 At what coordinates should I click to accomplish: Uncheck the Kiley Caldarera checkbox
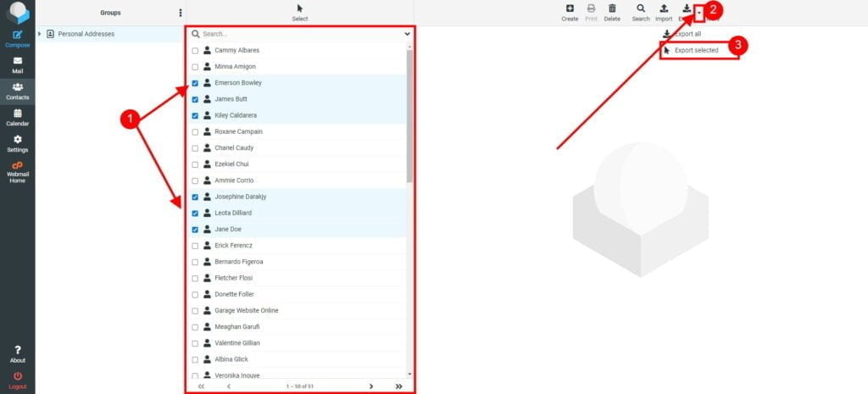pos(195,115)
